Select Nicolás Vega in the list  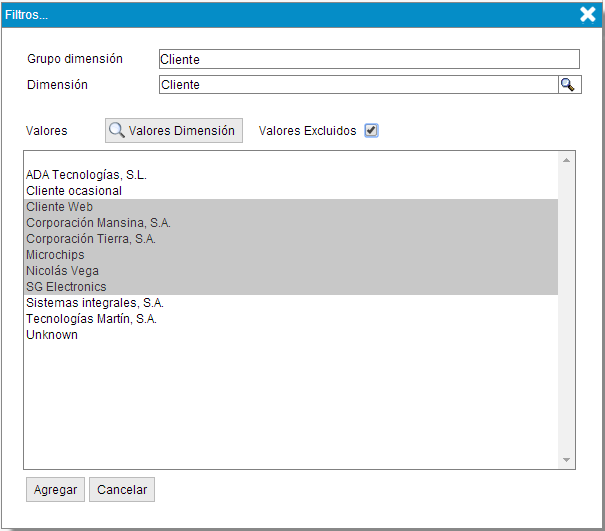62,271
